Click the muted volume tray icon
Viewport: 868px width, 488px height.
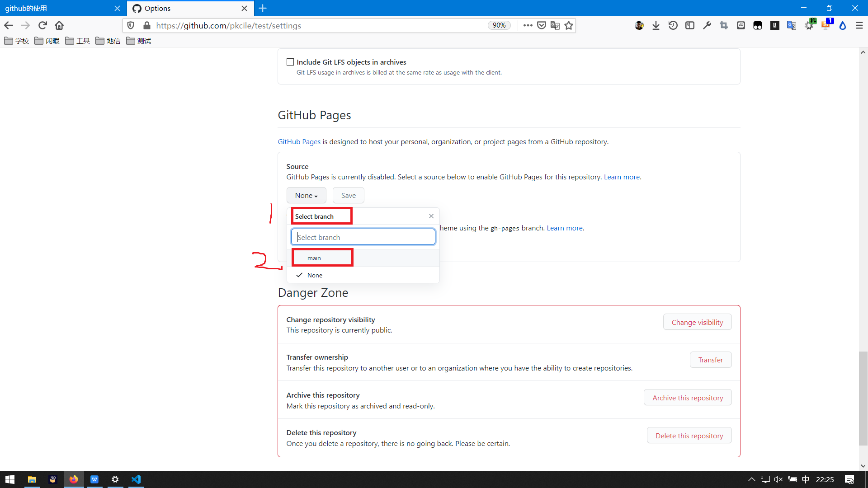(778, 479)
